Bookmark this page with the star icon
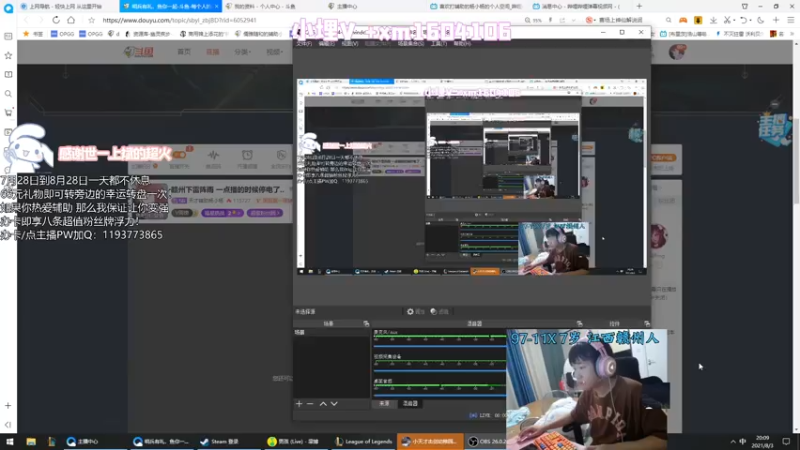Viewport: 800px width, 450px height. (91, 20)
